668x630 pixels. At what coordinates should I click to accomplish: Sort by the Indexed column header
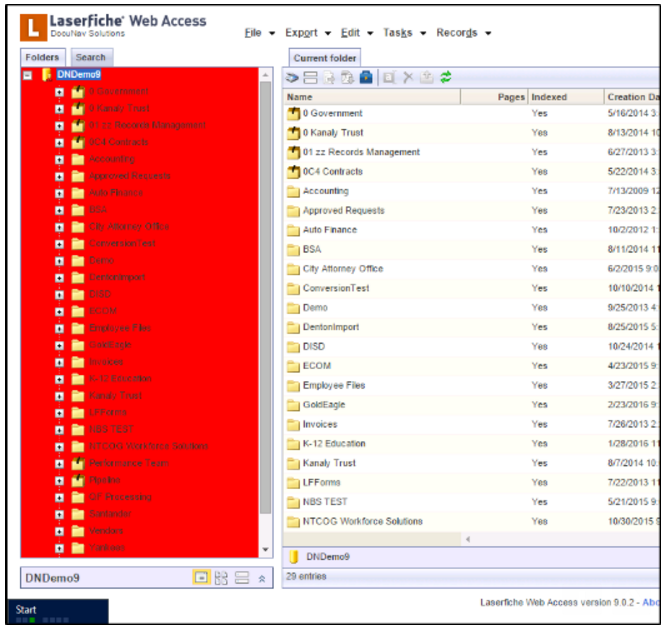coord(566,97)
